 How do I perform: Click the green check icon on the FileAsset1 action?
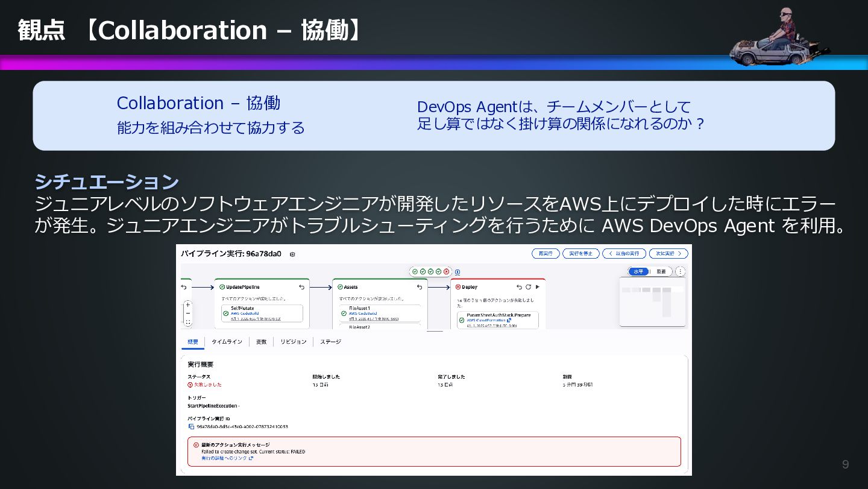(344, 313)
